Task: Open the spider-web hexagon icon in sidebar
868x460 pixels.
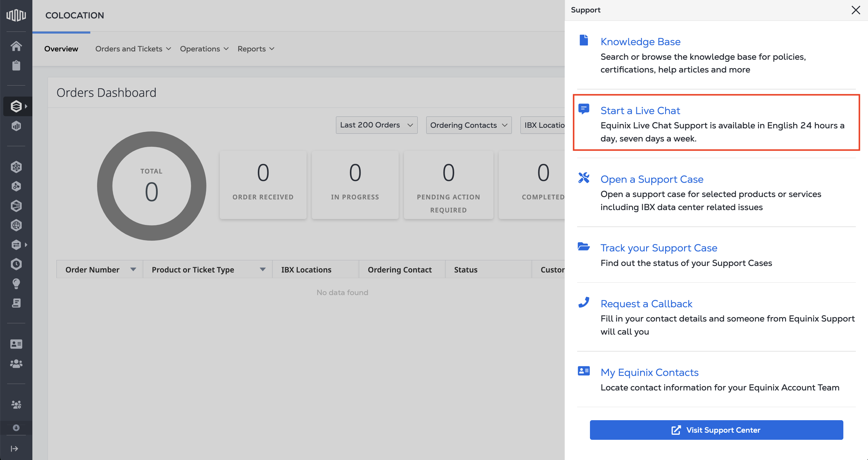Action: [16, 167]
